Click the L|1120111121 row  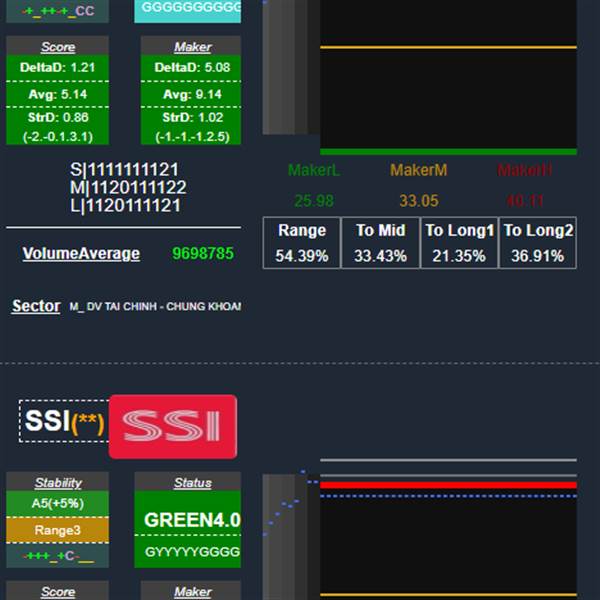pyautogui.click(x=126, y=205)
